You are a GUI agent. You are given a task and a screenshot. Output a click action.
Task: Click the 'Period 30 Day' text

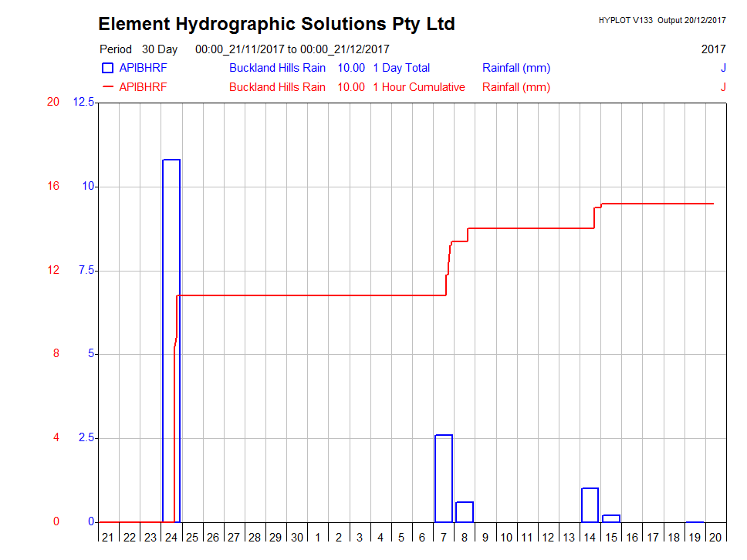coord(138,49)
